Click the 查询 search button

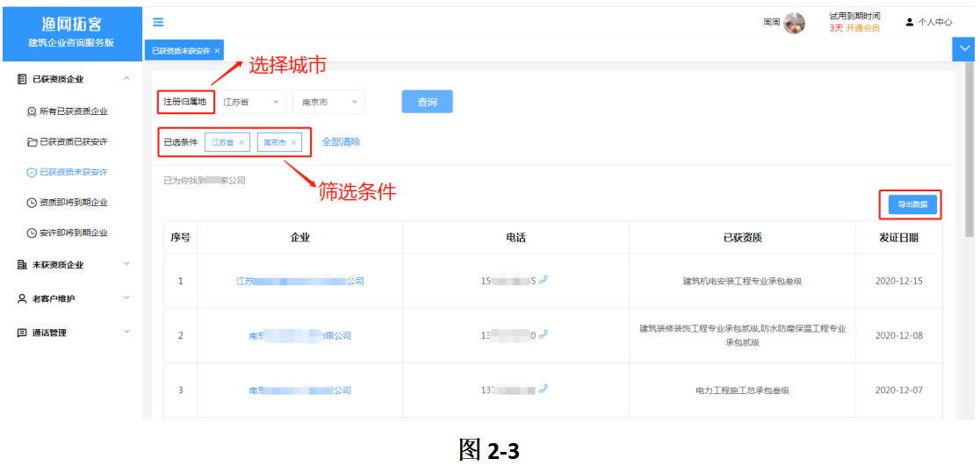tap(427, 102)
